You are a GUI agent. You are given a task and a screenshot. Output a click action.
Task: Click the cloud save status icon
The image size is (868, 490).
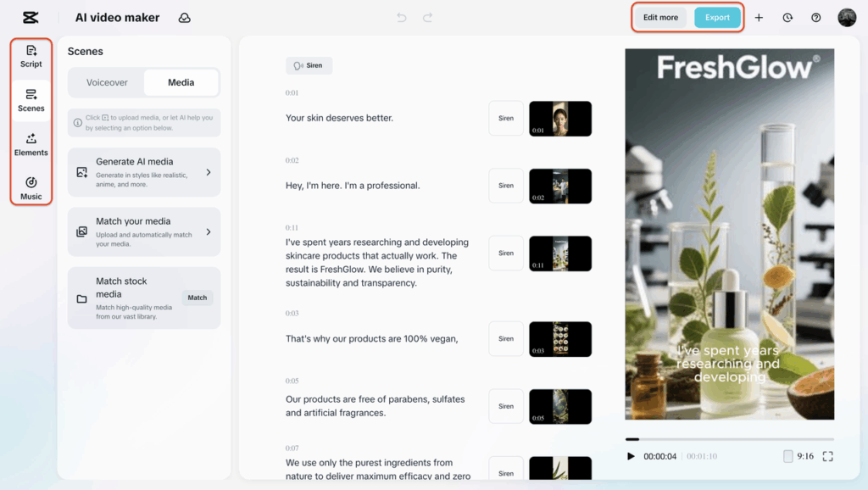coord(184,18)
